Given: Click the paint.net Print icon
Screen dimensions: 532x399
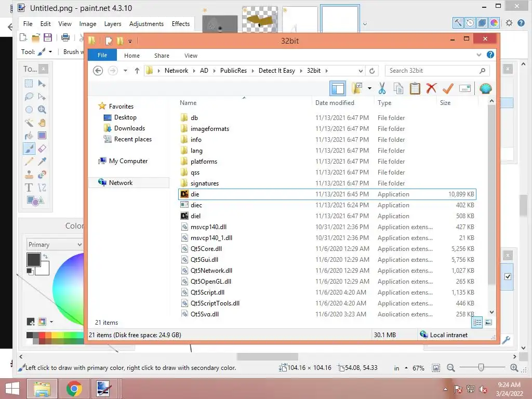Looking at the screenshot, I should coord(65,37).
